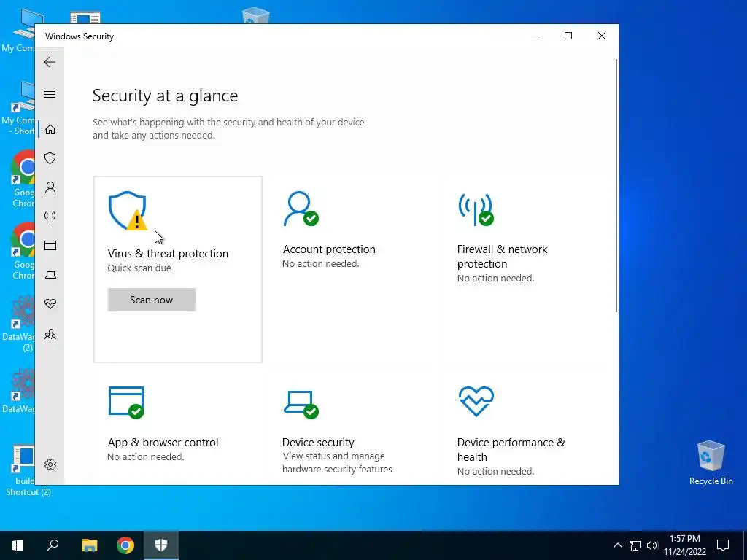Open the notification action center
This screenshot has width=747, height=560.
[723, 545]
